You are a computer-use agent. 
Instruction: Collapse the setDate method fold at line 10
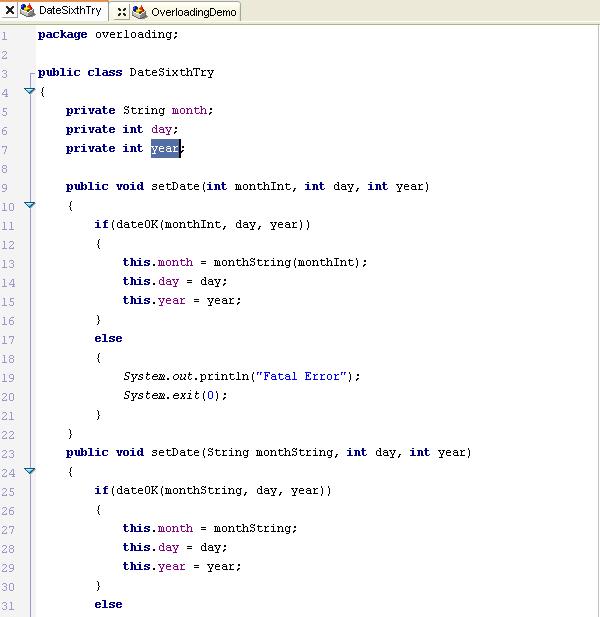[x=30, y=205]
